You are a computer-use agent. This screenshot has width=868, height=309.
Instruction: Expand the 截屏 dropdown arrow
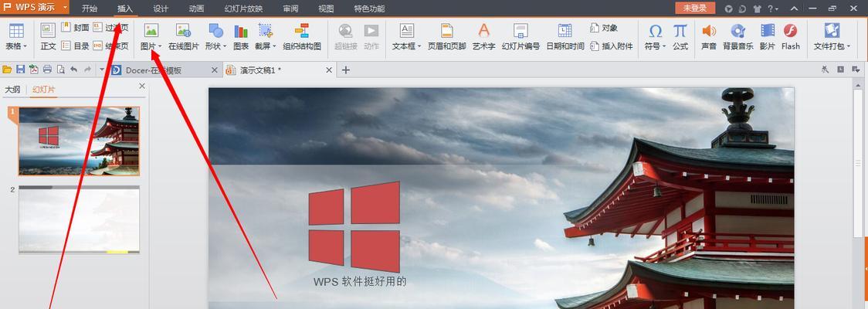tap(274, 46)
